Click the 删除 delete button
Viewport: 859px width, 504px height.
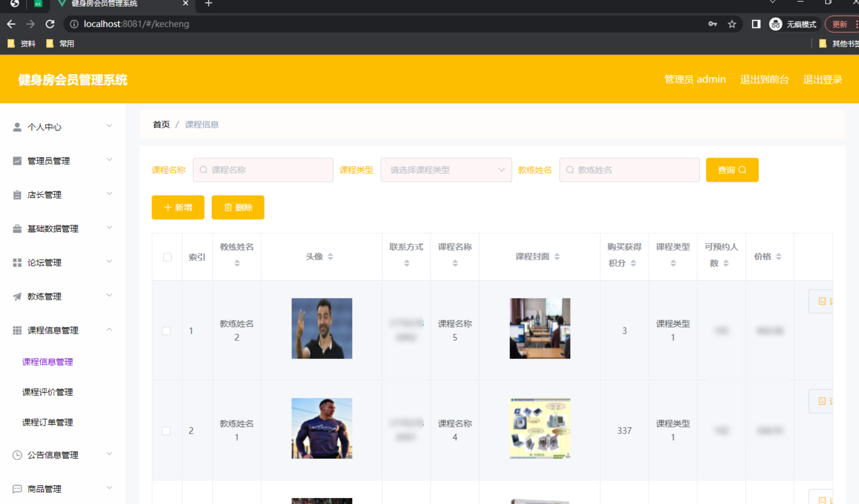pyautogui.click(x=238, y=207)
